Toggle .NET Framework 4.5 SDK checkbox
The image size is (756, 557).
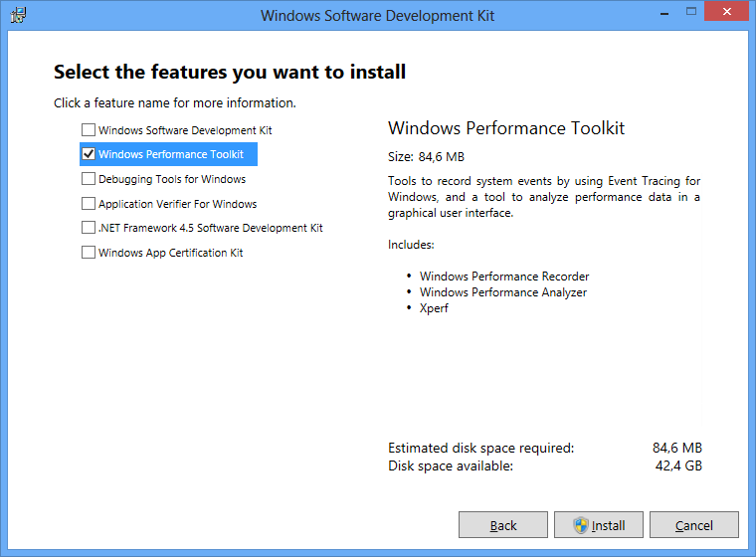click(89, 227)
